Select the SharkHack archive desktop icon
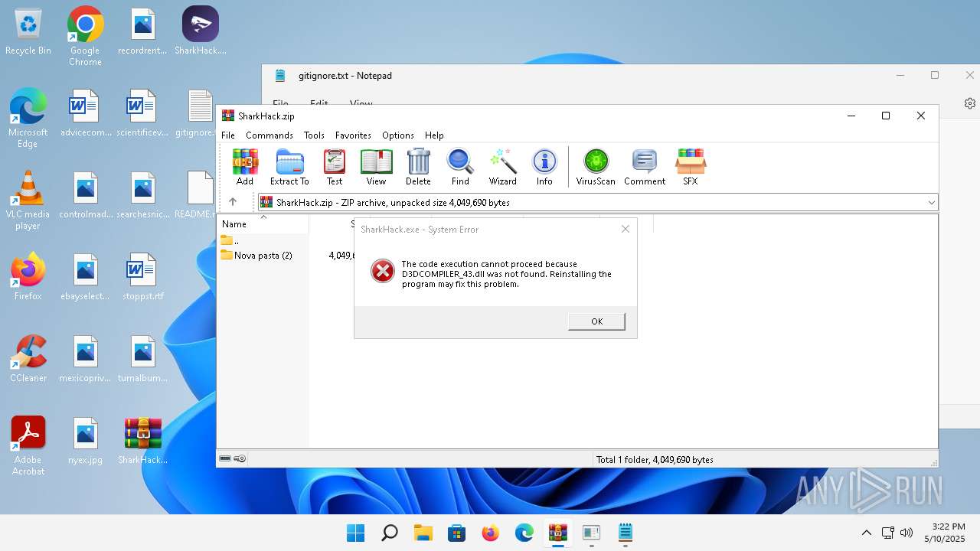Viewport: 980px width, 551px height. point(143,442)
